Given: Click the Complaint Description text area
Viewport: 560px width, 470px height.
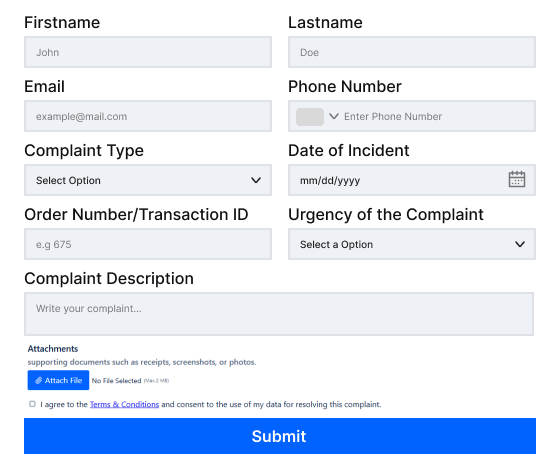Looking at the screenshot, I should tap(279, 314).
